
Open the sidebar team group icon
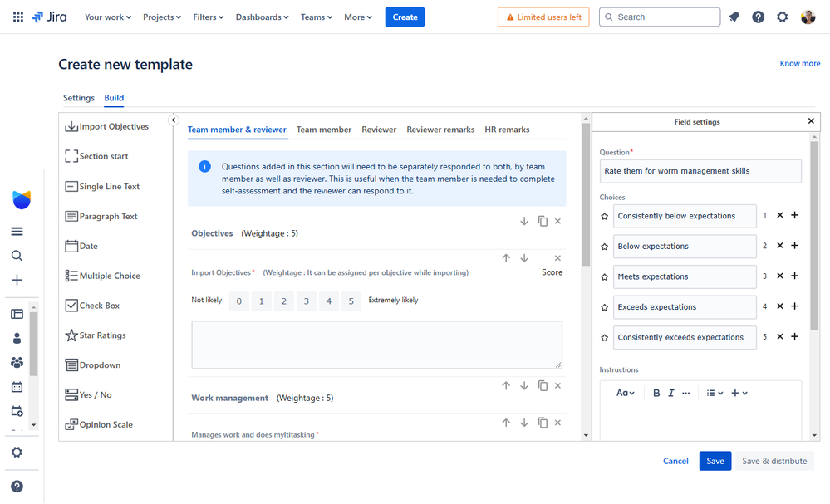pos(17,362)
